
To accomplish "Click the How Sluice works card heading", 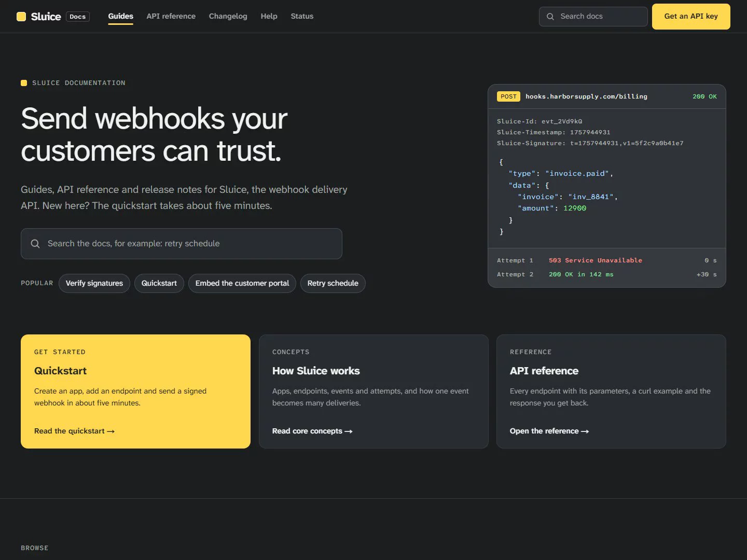I will click(316, 371).
